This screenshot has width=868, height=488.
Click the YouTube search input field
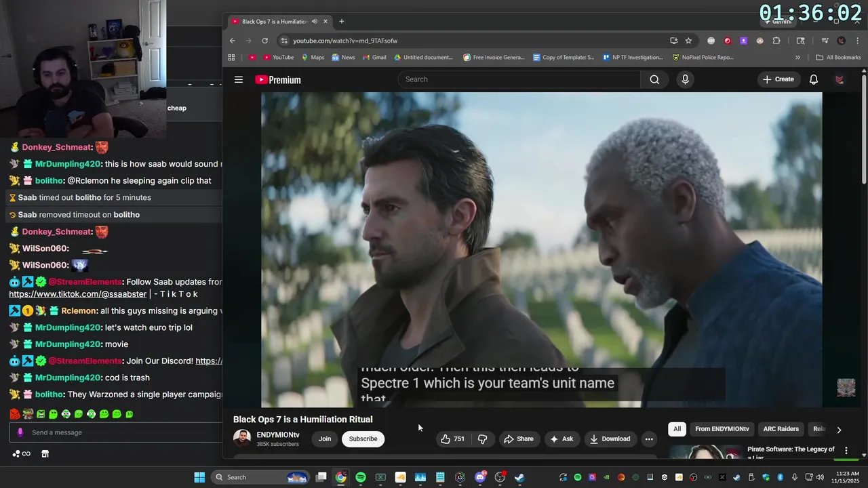coord(519,79)
